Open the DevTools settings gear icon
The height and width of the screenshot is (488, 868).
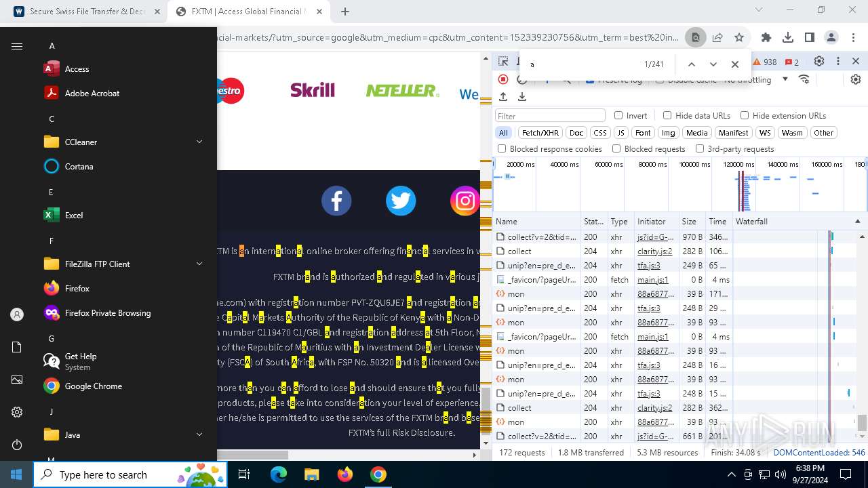coord(819,62)
